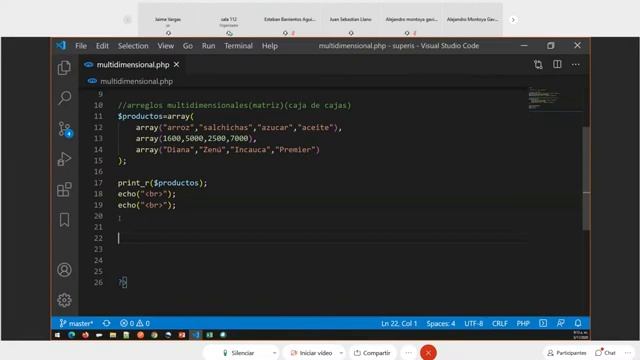Show next participants with right chevron
The image size is (640, 360).
coord(513,20)
